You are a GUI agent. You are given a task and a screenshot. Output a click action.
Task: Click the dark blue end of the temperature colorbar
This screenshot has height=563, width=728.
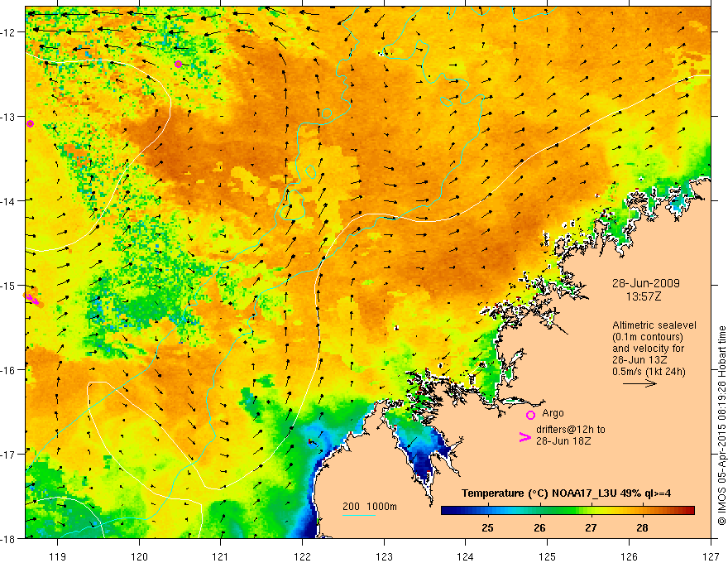click(448, 511)
